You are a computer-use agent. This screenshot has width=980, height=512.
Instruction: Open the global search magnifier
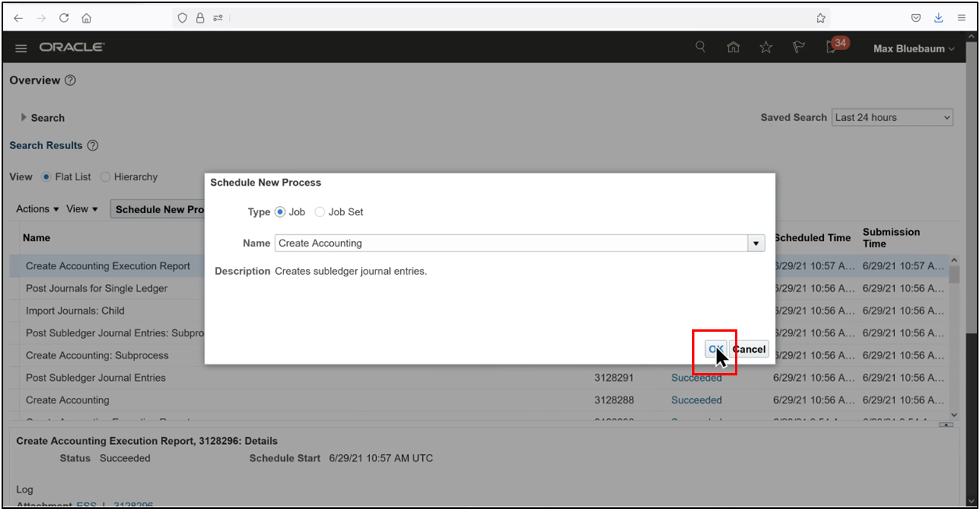700,47
